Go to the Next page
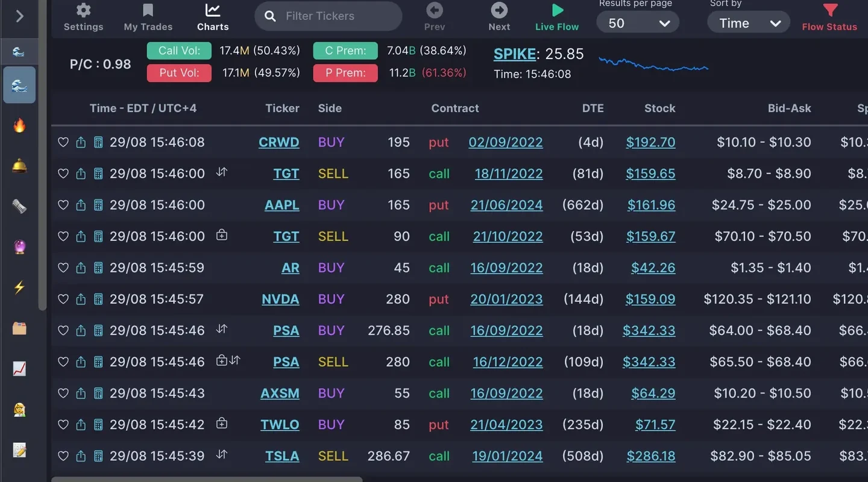 click(x=499, y=17)
